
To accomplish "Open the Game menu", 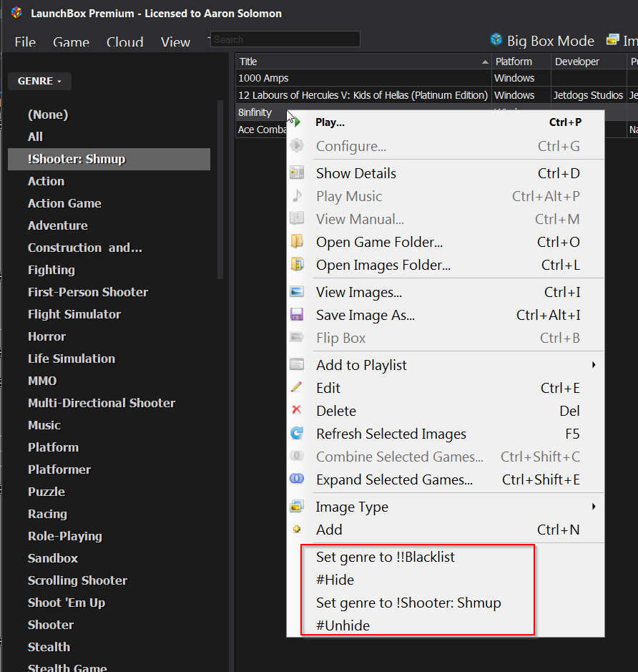I will (71, 42).
